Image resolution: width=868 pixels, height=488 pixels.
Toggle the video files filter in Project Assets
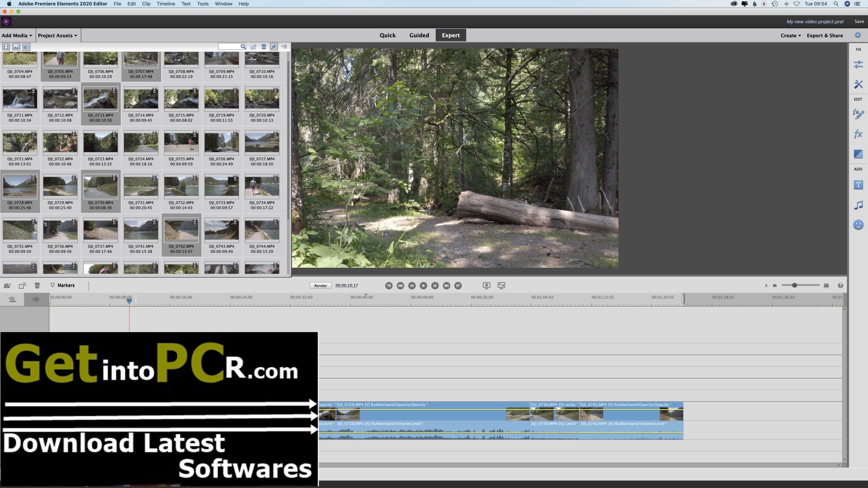(x=6, y=47)
